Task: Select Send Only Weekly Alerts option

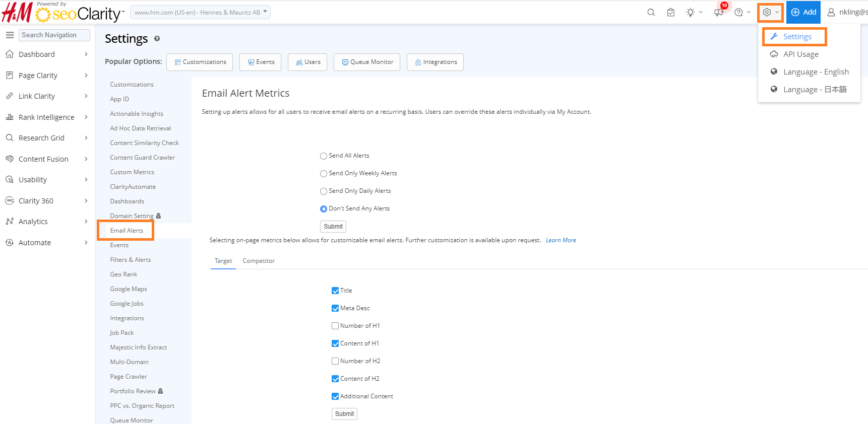Action: pyautogui.click(x=324, y=174)
